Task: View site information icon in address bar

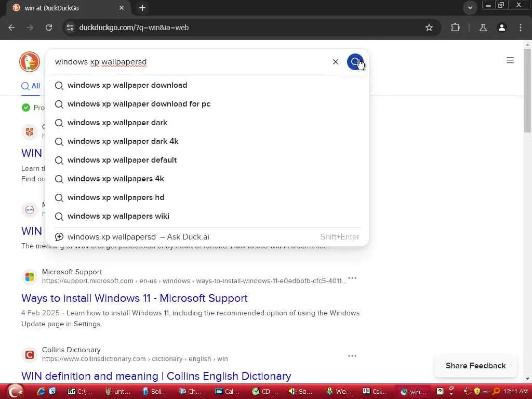Action: [70, 28]
